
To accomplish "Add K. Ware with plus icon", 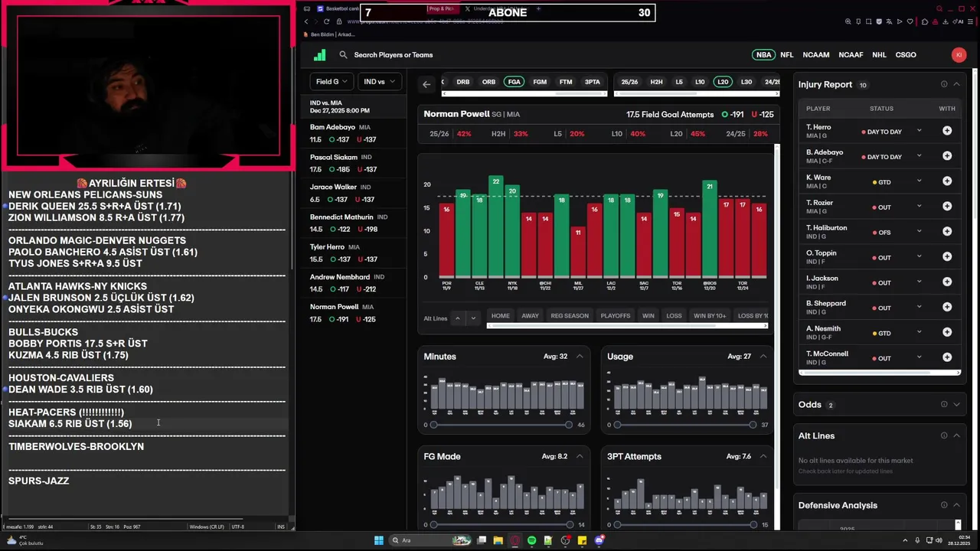I will 947,181.
